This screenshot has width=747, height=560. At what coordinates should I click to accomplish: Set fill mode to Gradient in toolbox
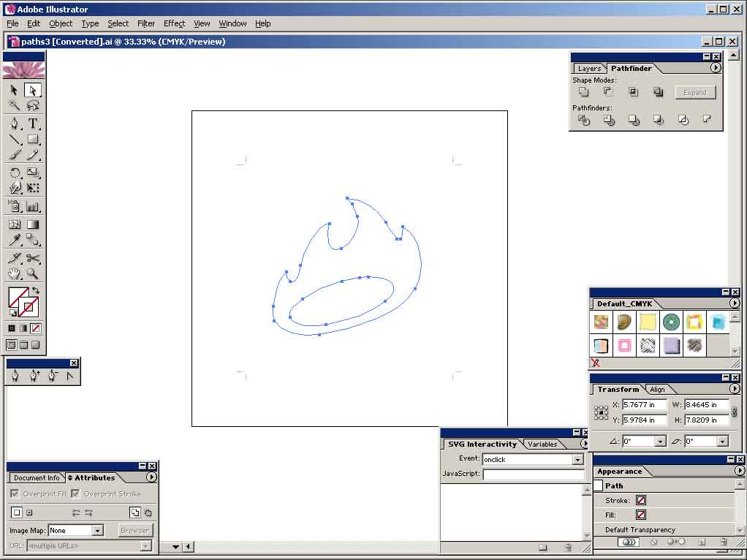(23, 328)
